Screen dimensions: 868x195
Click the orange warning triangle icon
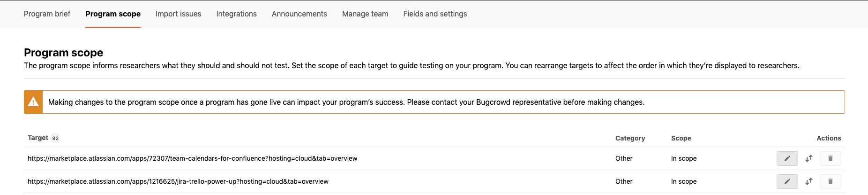click(x=33, y=102)
